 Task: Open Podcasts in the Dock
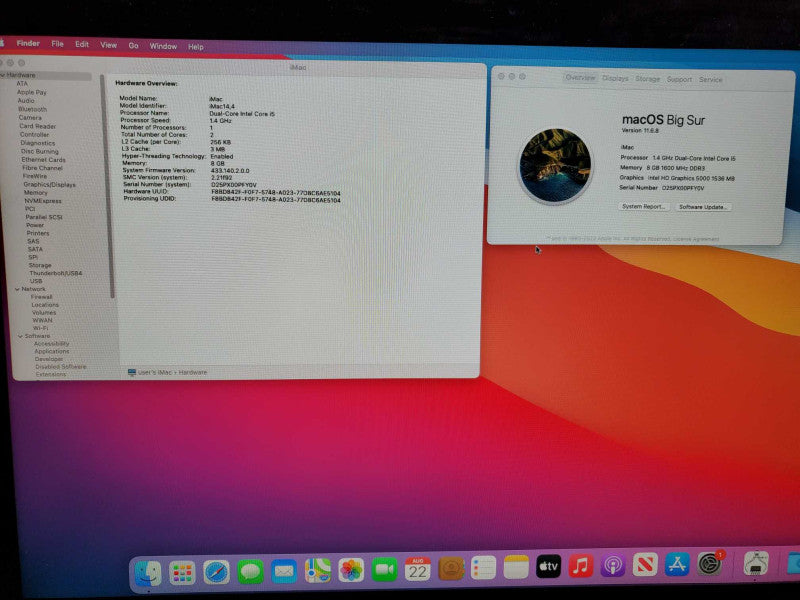(613, 566)
